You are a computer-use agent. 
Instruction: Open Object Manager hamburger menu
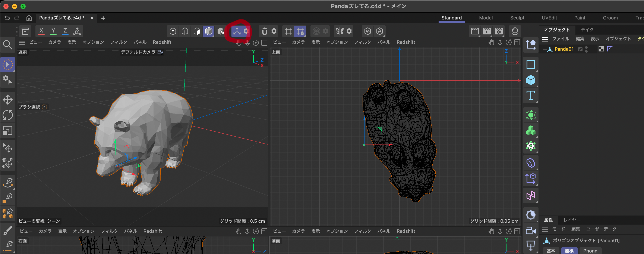545,39
